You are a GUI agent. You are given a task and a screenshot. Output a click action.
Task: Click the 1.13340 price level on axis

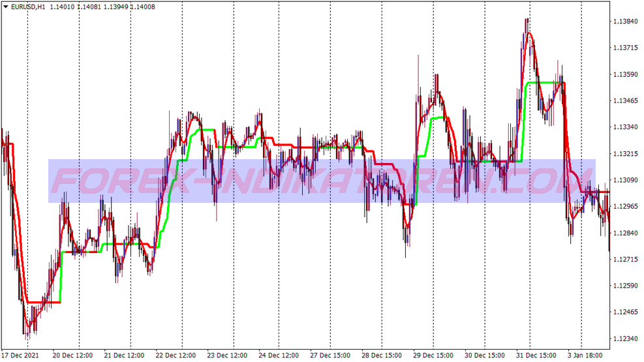click(624, 127)
